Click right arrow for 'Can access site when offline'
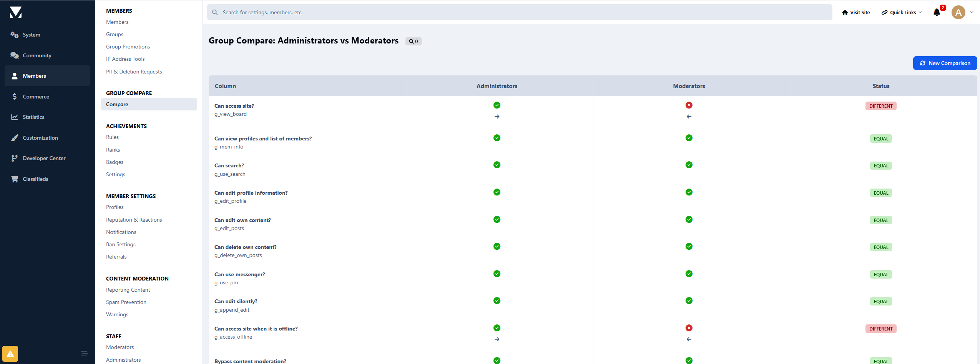The height and width of the screenshot is (364, 980). pyautogui.click(x=497, y=339)
